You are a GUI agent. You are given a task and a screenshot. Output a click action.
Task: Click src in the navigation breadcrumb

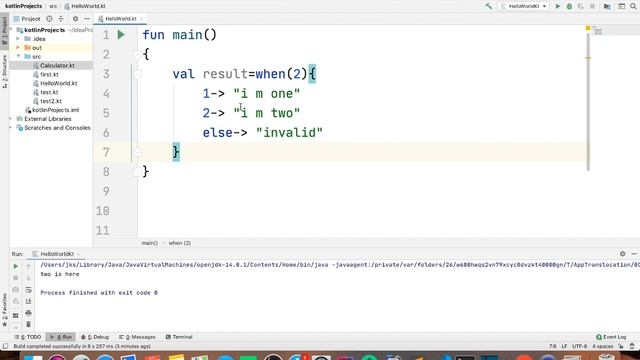53,6
